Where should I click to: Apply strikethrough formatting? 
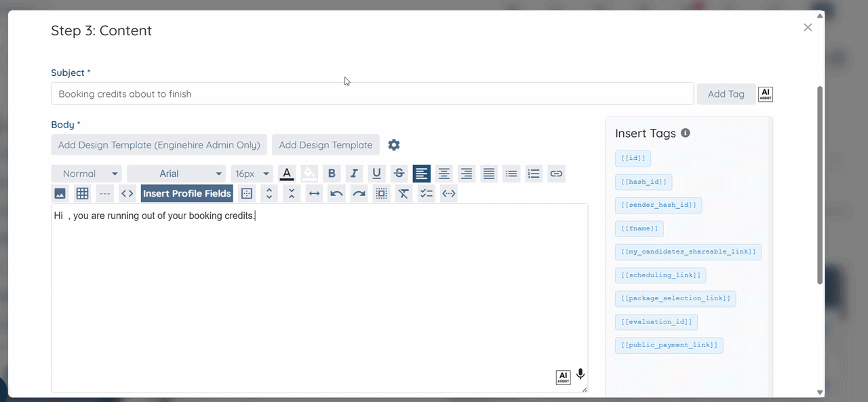coord(399,174)
